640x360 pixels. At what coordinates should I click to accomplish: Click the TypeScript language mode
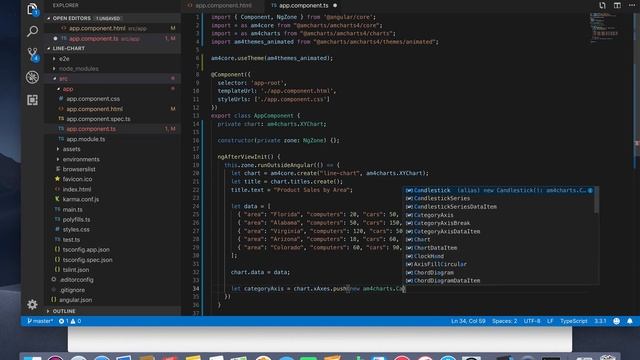(573, 321)
